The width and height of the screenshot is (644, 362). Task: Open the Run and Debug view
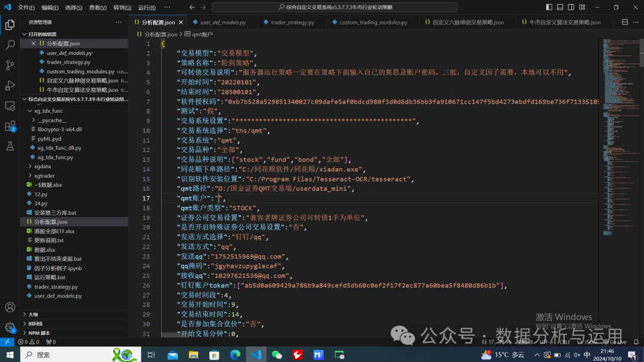[x=10, y=85]
